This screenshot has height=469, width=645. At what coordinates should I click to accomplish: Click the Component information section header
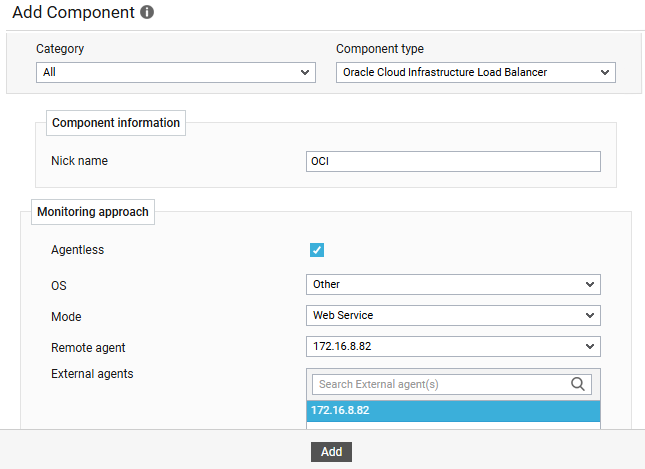coord(116,123)
